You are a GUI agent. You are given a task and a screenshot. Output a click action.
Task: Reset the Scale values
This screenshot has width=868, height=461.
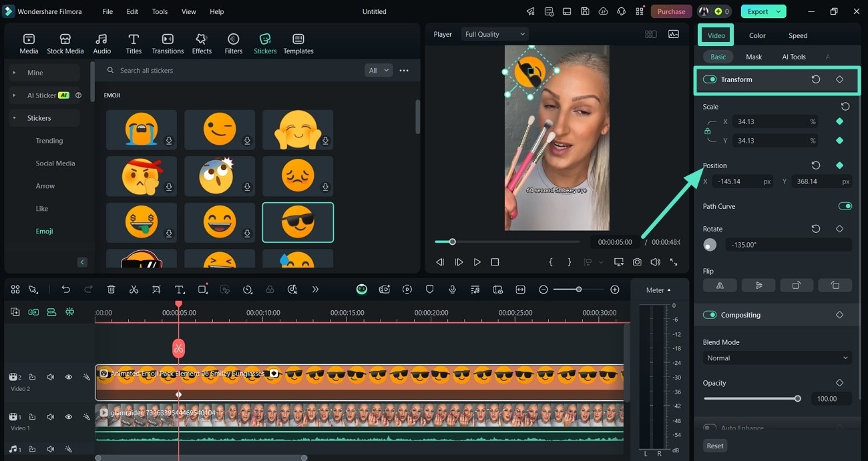[845, 106]
